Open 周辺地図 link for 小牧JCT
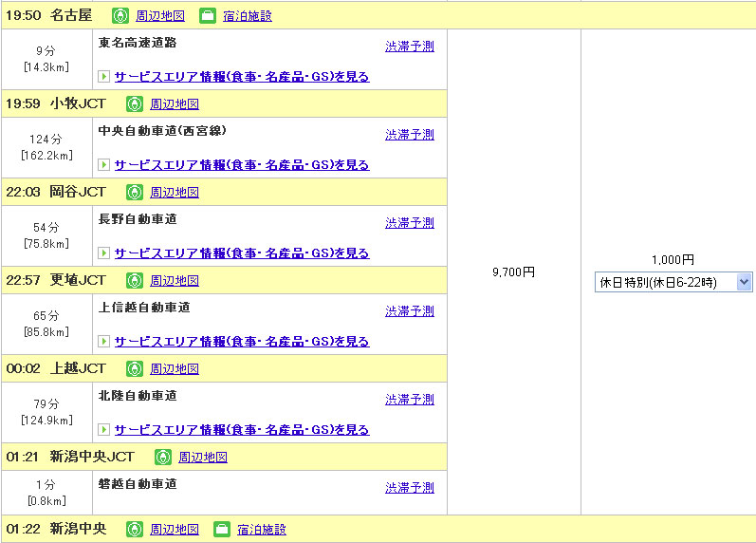The height and width of the screenshot is (543, 756). (175, 104)
